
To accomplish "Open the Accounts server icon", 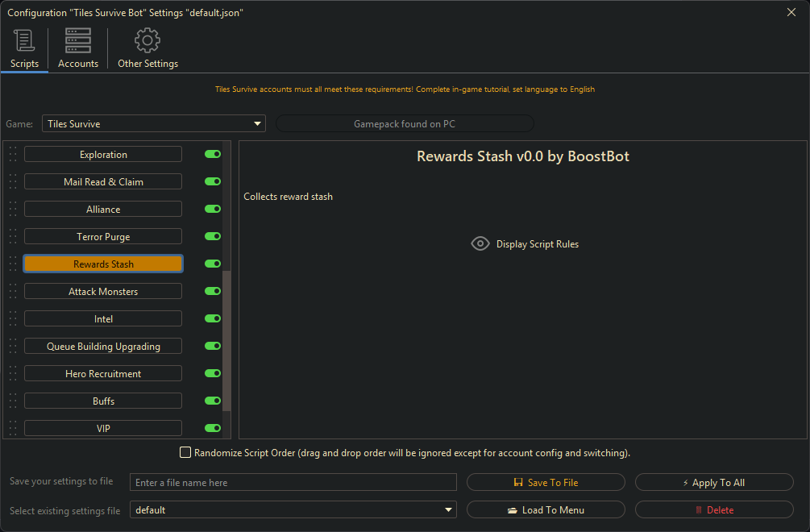I will pos(78,40).
